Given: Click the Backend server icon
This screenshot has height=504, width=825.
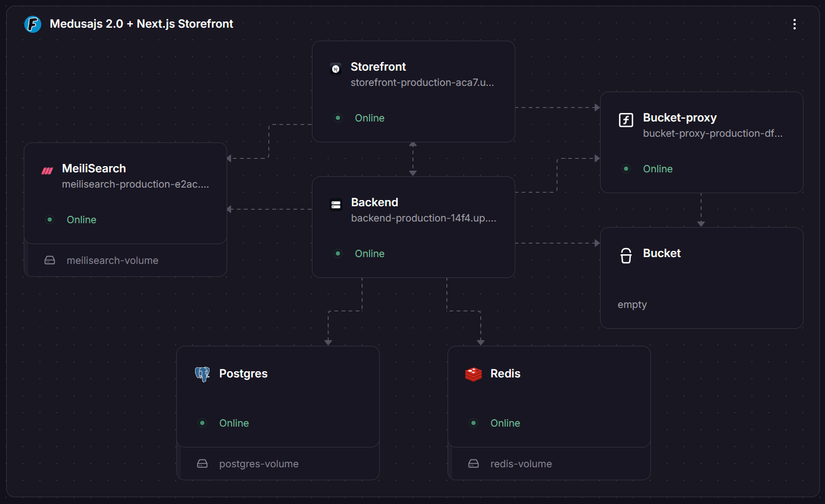Looking at the screenshot, I should click(x=336, y=205).
